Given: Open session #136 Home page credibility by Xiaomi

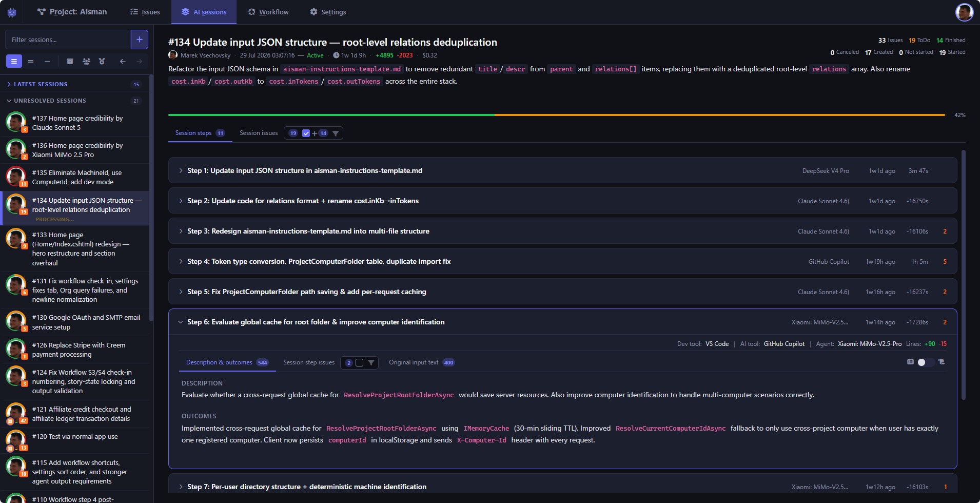Looking at the screenshot, I should [x=76, y=150].
